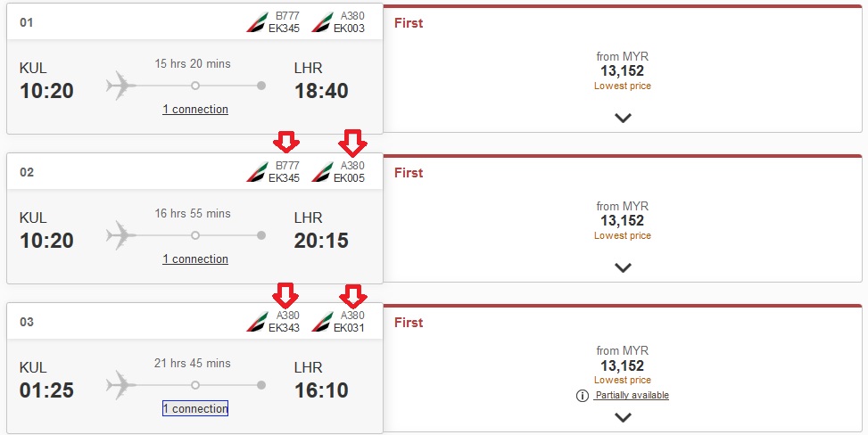The width and height of the screenshot is (868, 435).
Task: Select the First tab of flight 03
Action: [409, 323]
